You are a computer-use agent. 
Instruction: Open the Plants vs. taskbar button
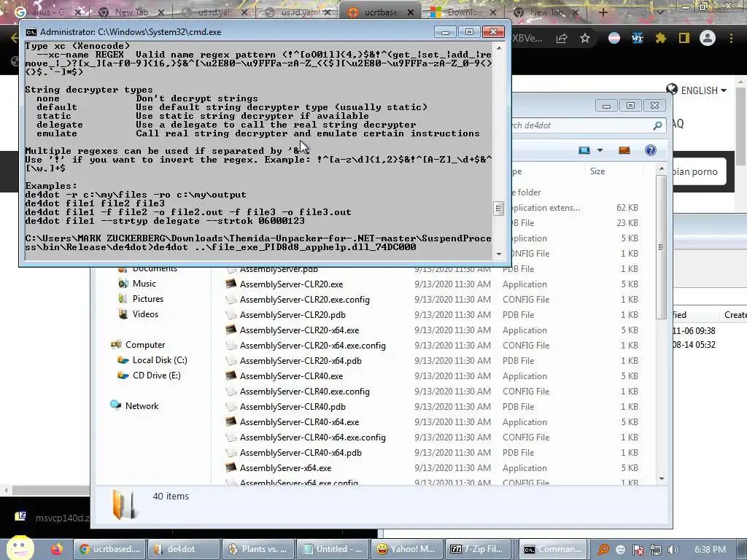[x=258, y=549]
